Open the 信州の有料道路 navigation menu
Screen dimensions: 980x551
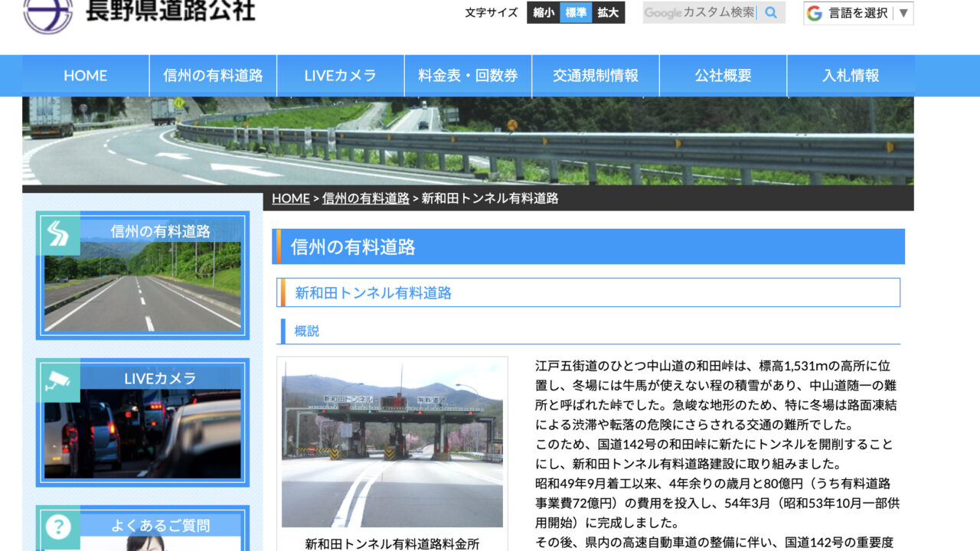[x=213, y=76]
